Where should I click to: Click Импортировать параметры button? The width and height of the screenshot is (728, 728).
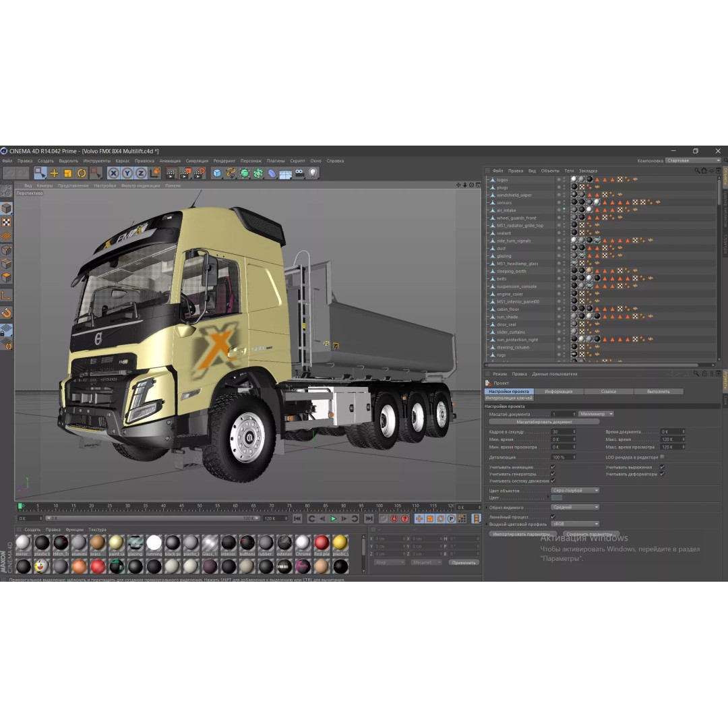point(524,534)
